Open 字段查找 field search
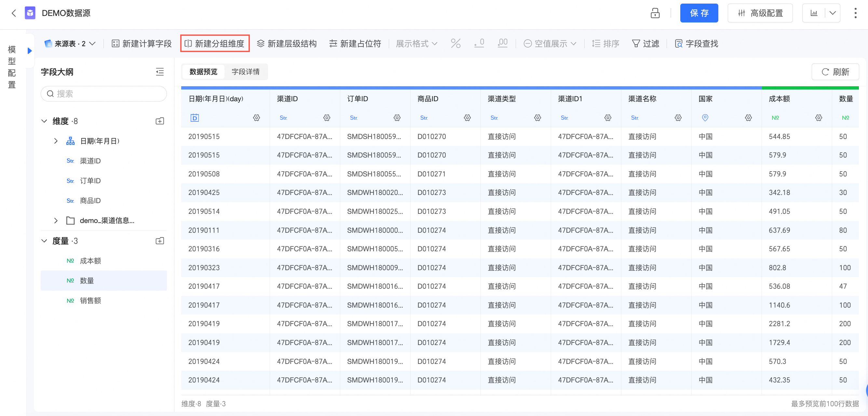Viewport: 868px width, 416px height. coord(697,44)
